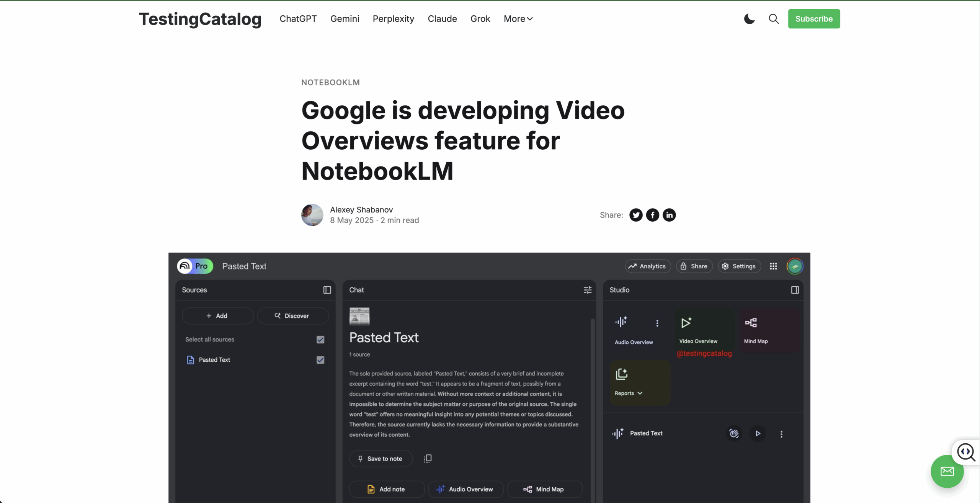The image size is (980, 503).
Task: Click the green Subscribe button
Action: point(814,19)
